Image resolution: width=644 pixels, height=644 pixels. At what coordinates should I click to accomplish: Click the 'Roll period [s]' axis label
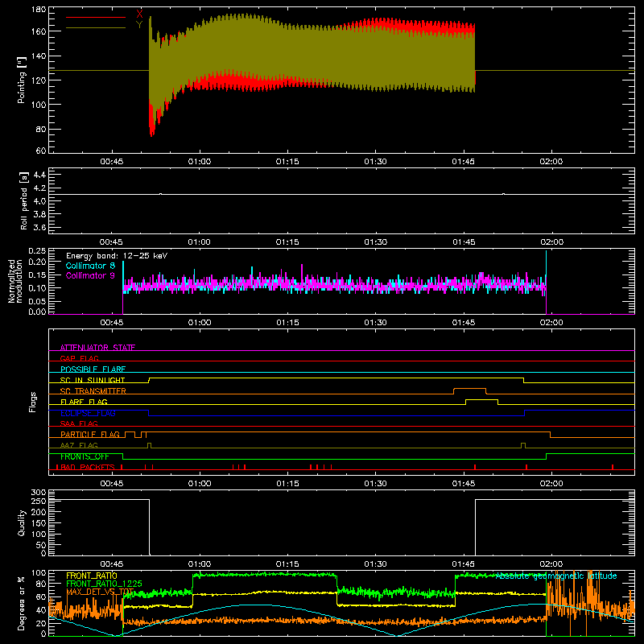[x=24, y=200]
